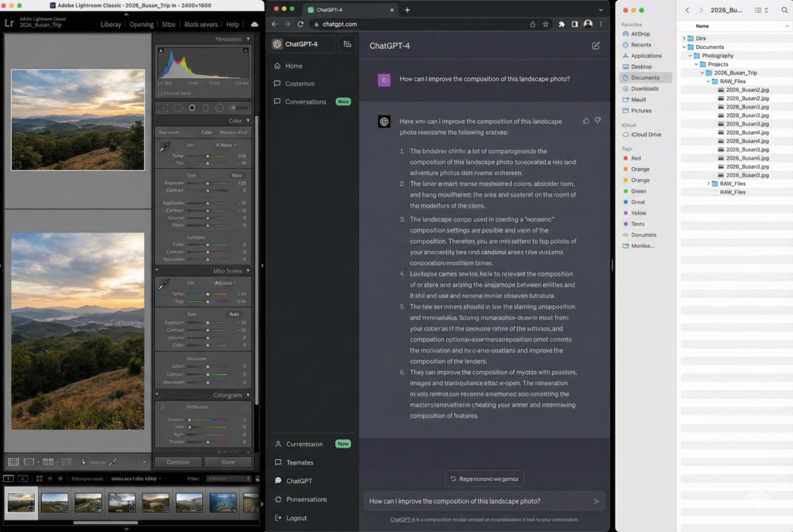Reload the chatgpt.com page
793x532 pixels.
[x=301, y=24]
